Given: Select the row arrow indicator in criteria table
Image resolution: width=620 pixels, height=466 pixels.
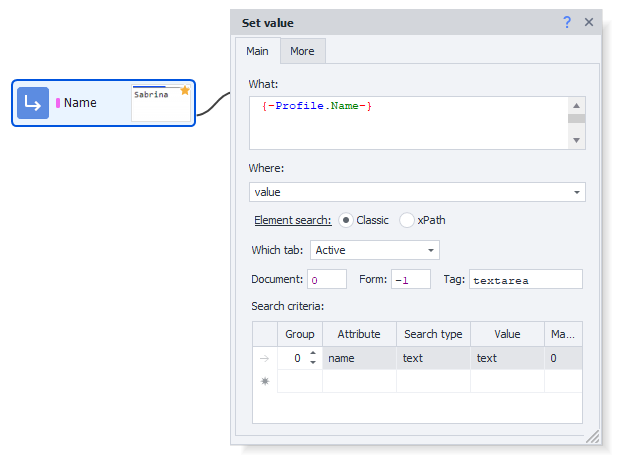Looking at the screenshot, I should (265, 358).
